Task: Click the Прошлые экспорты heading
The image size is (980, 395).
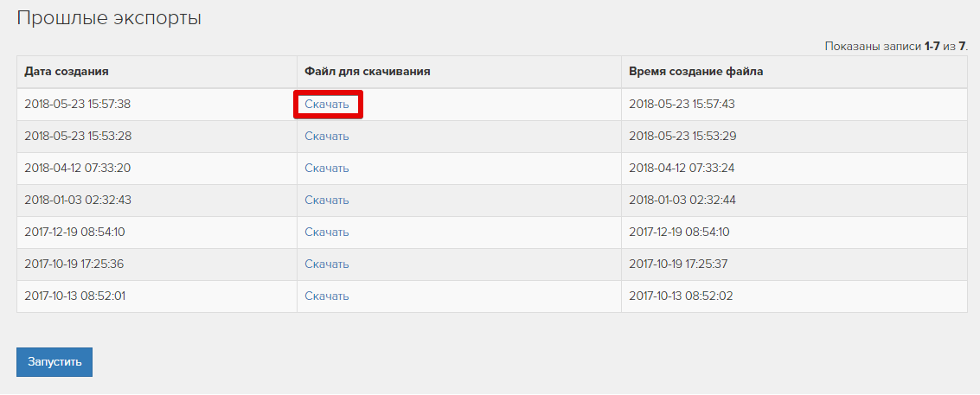Action: (109, 18)
